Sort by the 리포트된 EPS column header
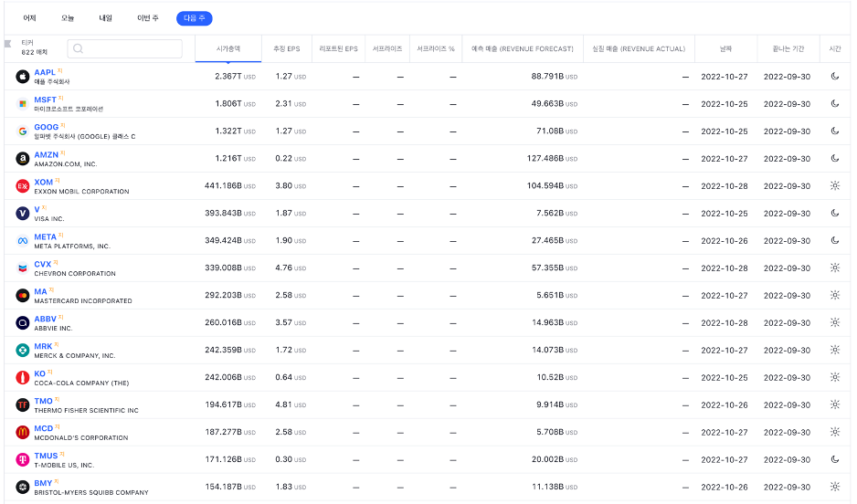The width and height of the screenshot is (857, 504). click(x=338, y=48)
